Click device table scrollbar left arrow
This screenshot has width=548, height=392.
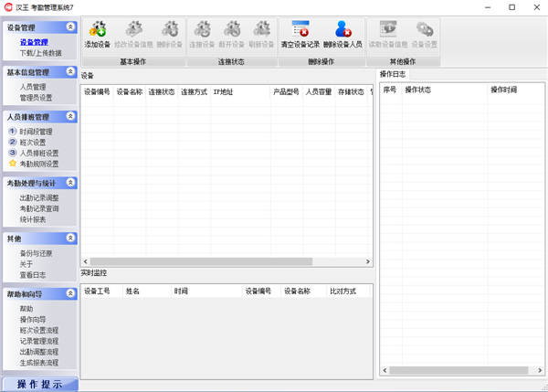(86, 261)
